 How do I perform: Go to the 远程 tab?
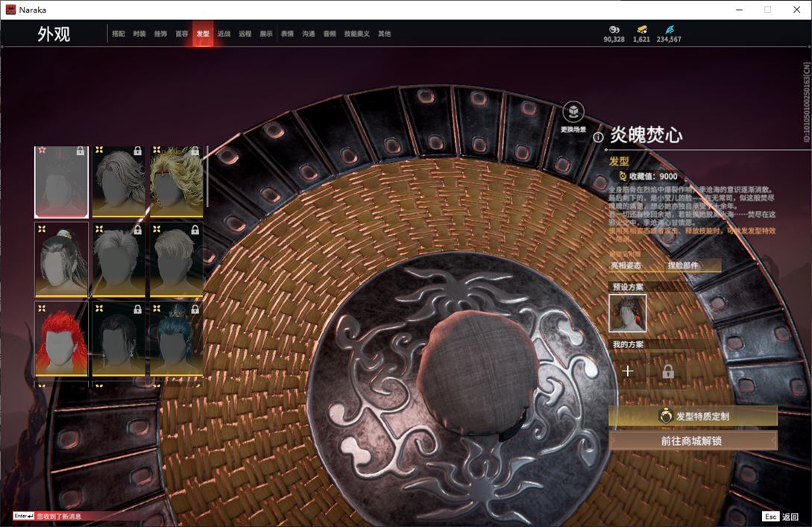click(x=245, y=34)
